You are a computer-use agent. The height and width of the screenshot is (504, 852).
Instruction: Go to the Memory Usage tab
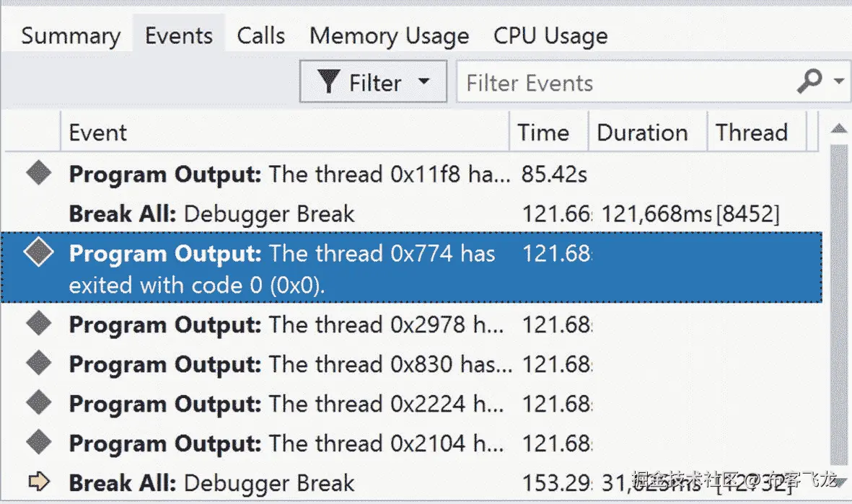389,36
